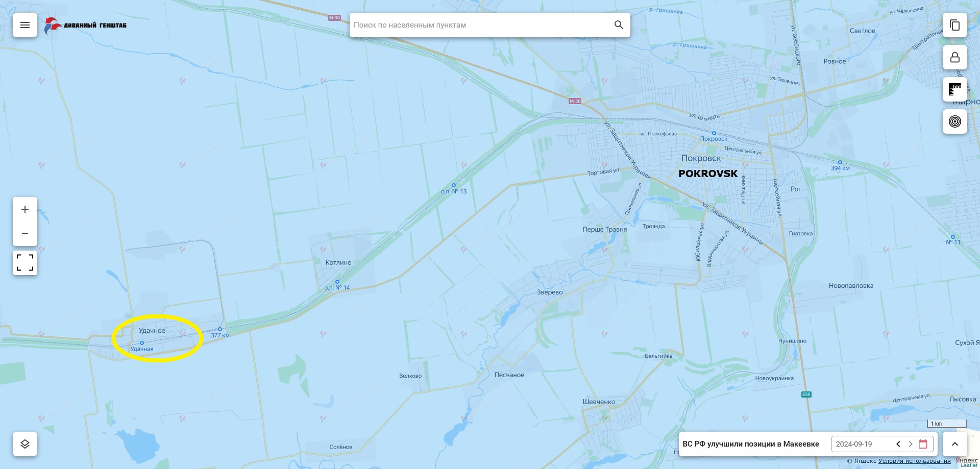This screenshot has width=980, height=469.
Task: Open the hamburger main menu
Action: (x=25, y=25)
